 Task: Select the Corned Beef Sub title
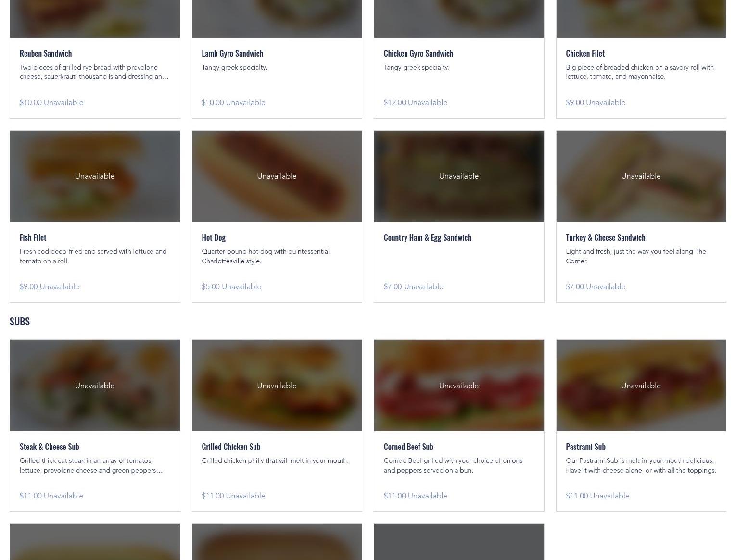[408, 447]
